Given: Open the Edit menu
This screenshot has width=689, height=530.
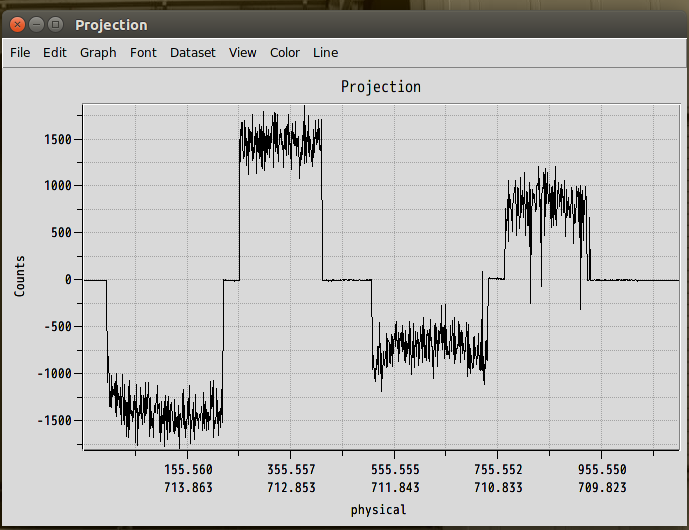Looking at the screenshot, I should 55,52.
